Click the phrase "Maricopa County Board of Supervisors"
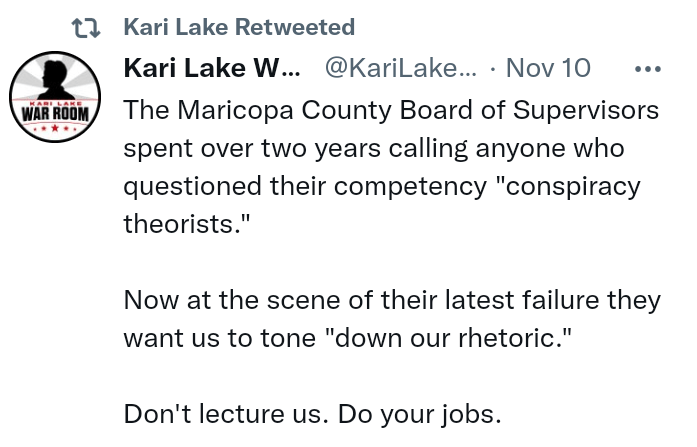 [418, 110]
